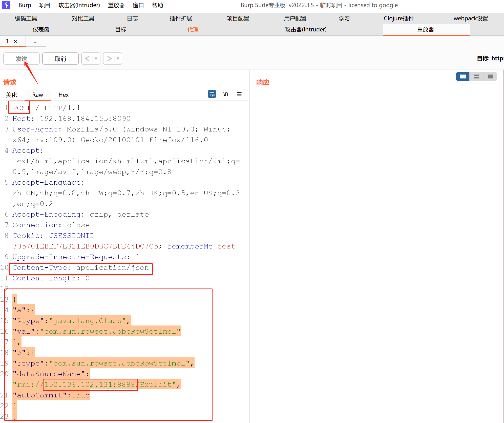This screenshot has width=504, height=423.
Task: Switch to the 代理 (Proxy) tab
Action: click(193, 29)
